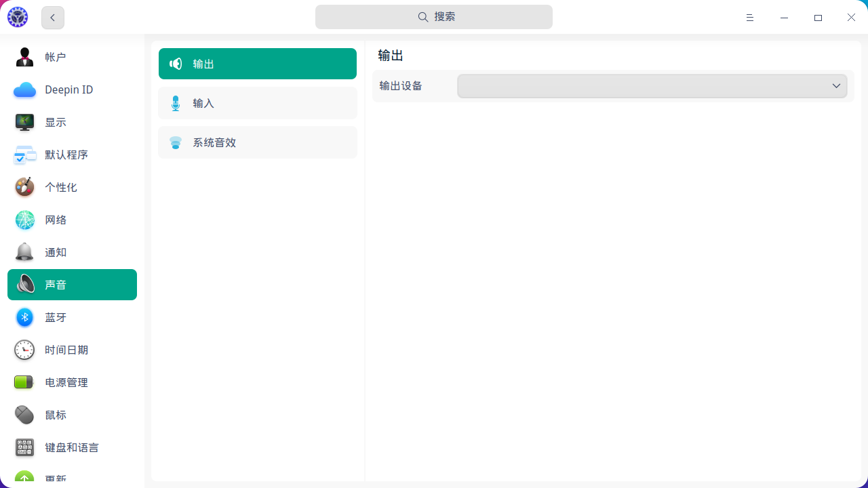Click the 搜索 search field
The width and height of the screenshot is (868, 488).
point(434,17)
